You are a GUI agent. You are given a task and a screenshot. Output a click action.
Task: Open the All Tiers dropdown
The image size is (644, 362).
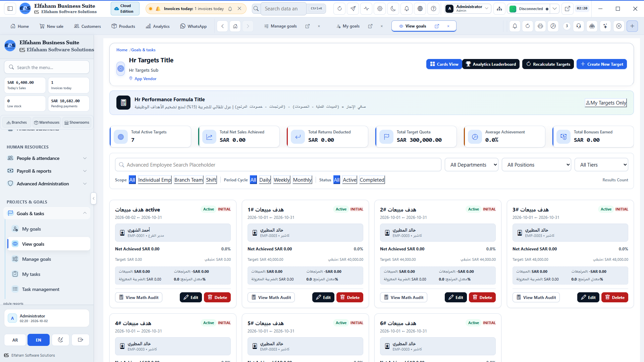(x=601, y=165)
